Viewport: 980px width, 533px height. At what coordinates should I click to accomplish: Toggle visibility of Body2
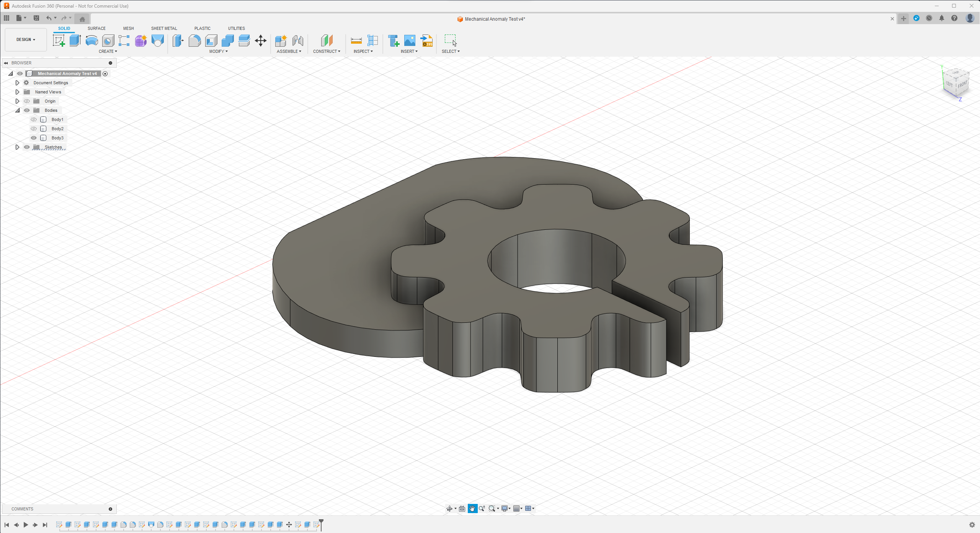34,129
